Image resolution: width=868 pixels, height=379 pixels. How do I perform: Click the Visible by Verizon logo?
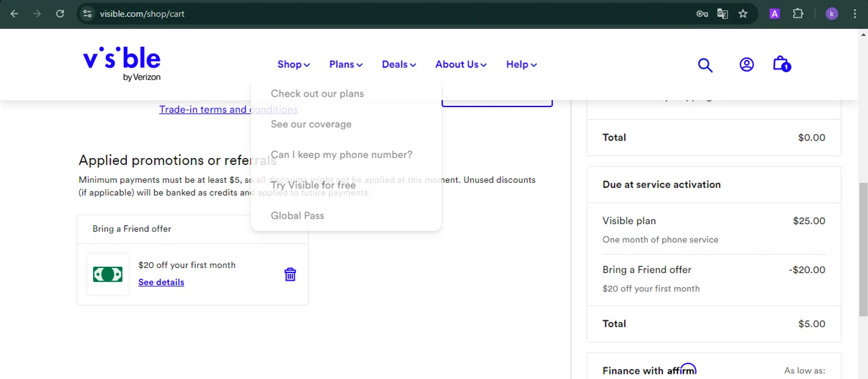point(122,64)
